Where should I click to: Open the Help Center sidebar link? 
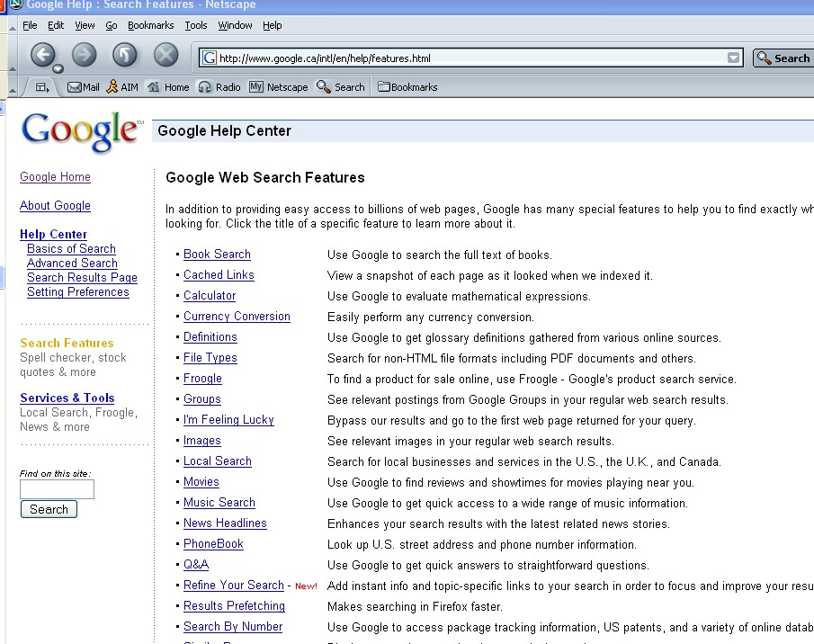point(53,235)
